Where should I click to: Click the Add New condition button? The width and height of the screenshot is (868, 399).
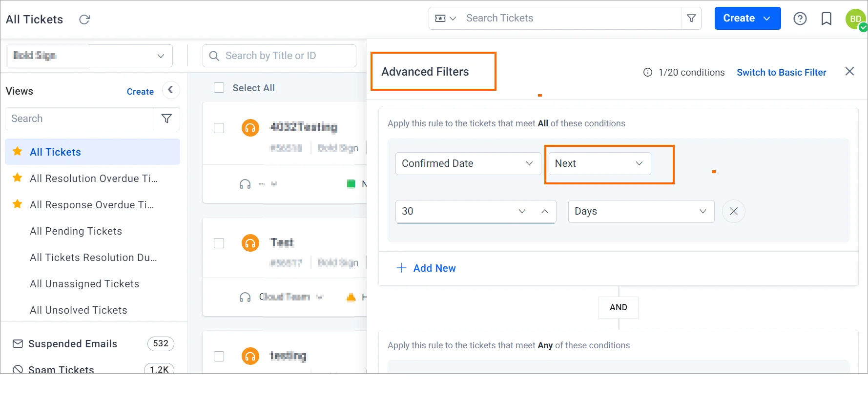tap(426, 268)
